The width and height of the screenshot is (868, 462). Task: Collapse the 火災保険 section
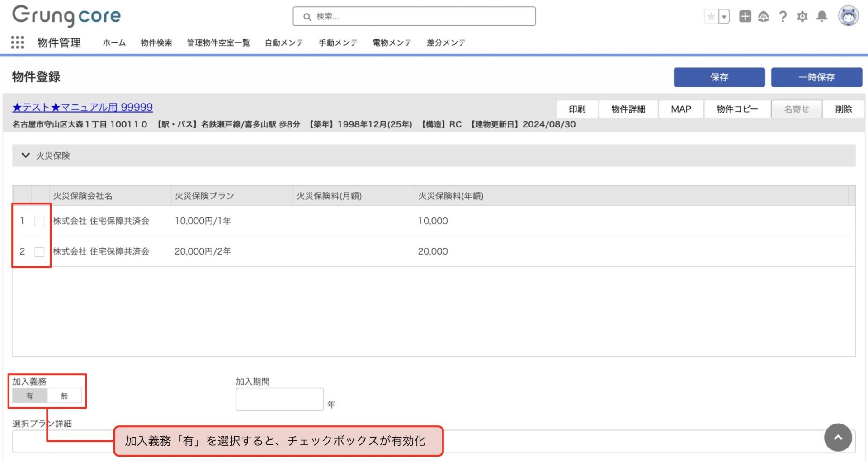[x=26, y=156]
